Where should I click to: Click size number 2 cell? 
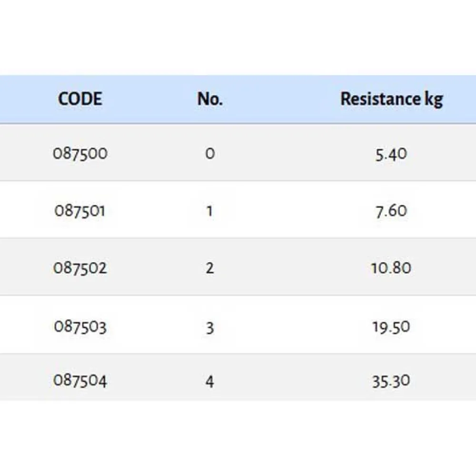pyautogui.click(x=210, y=268)
